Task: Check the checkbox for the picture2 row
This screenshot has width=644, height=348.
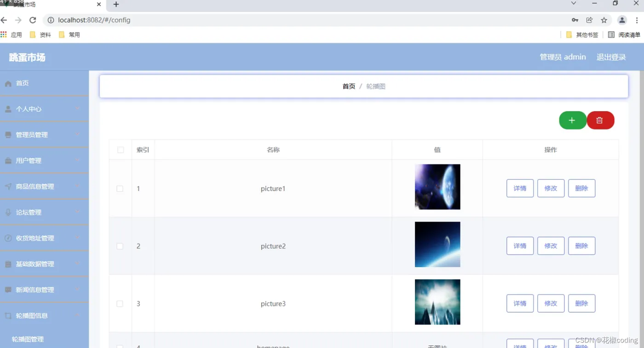Action: coord(120,246)
